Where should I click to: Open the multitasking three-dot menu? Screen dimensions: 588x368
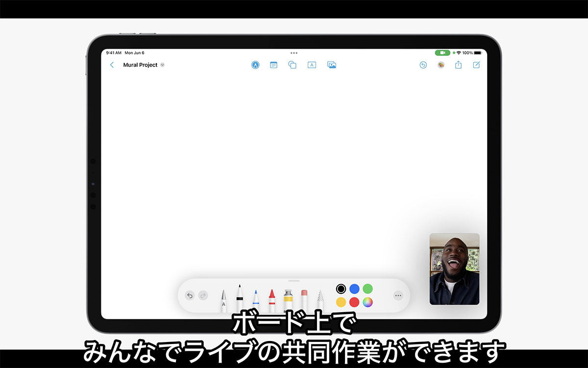point(294,53)
